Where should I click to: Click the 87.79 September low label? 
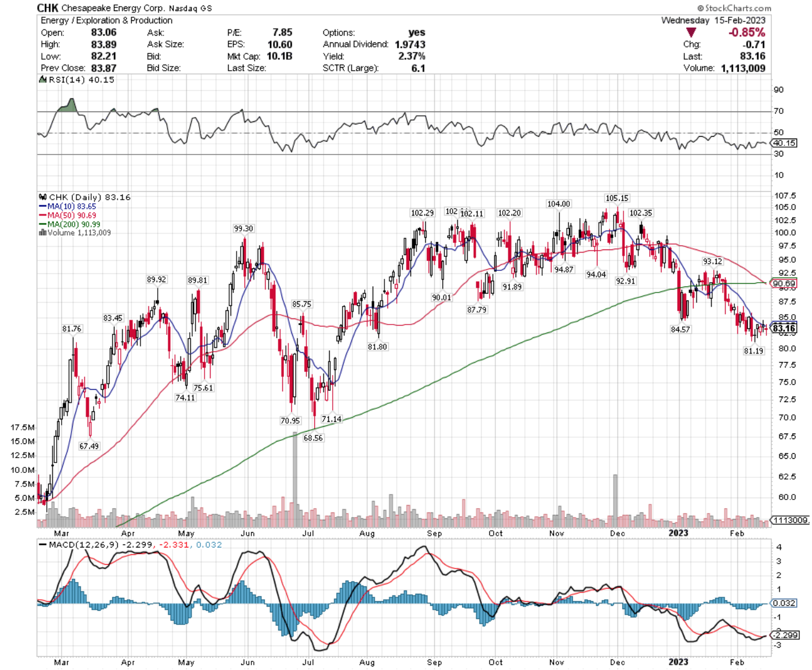tap(477, 310)
